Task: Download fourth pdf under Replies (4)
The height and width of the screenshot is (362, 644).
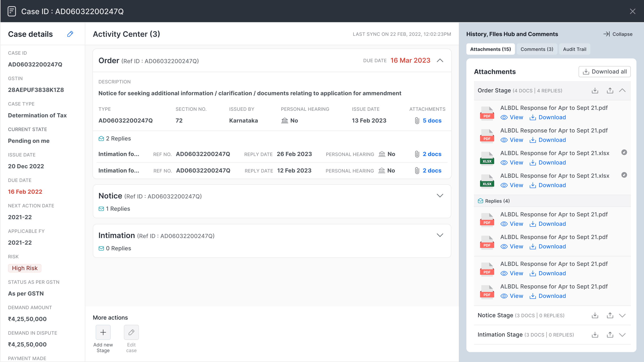Action: point(548,296)
